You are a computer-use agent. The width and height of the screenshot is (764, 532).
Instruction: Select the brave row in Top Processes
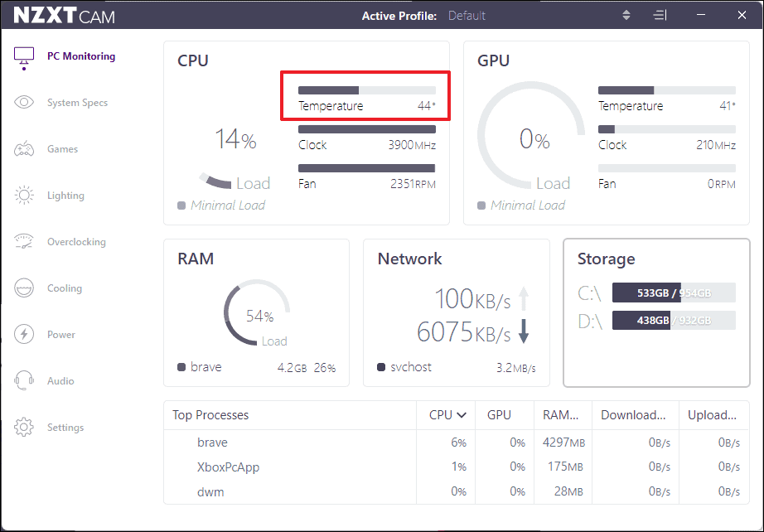point(456,443)
